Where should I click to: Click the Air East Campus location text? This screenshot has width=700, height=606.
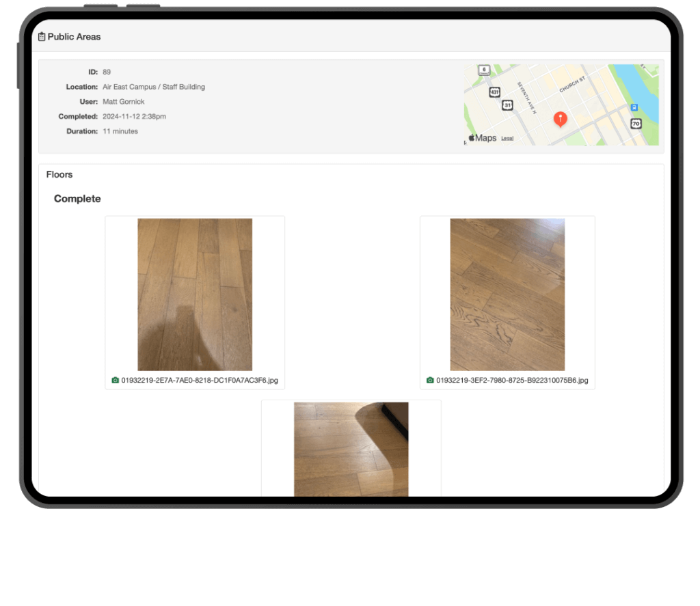[x=154, y=87]
